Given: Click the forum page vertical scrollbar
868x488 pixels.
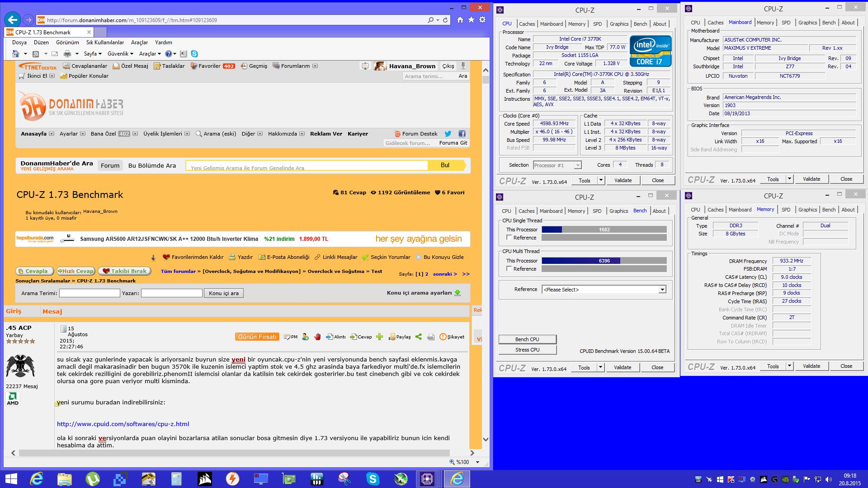Looking at the screenshot, I should [x=486, y=254].
